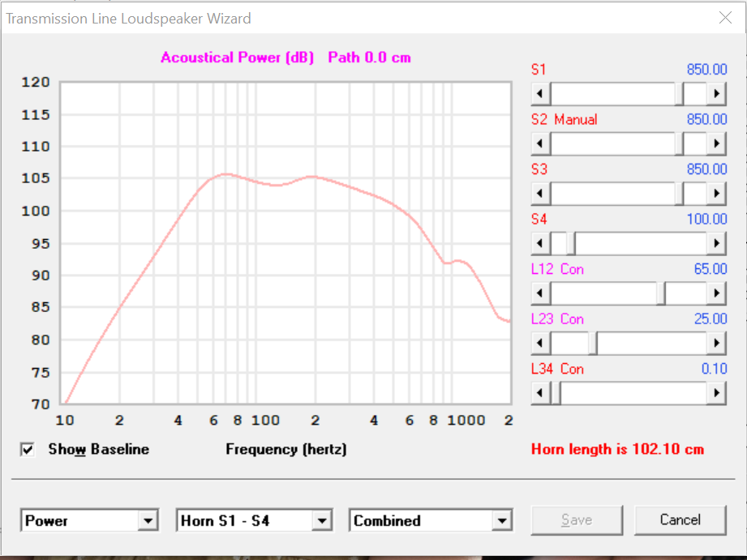The width and height of the screenshot is (747, 560).
Task: Click the L12 value 65.00
Action: tap(711, 269)
